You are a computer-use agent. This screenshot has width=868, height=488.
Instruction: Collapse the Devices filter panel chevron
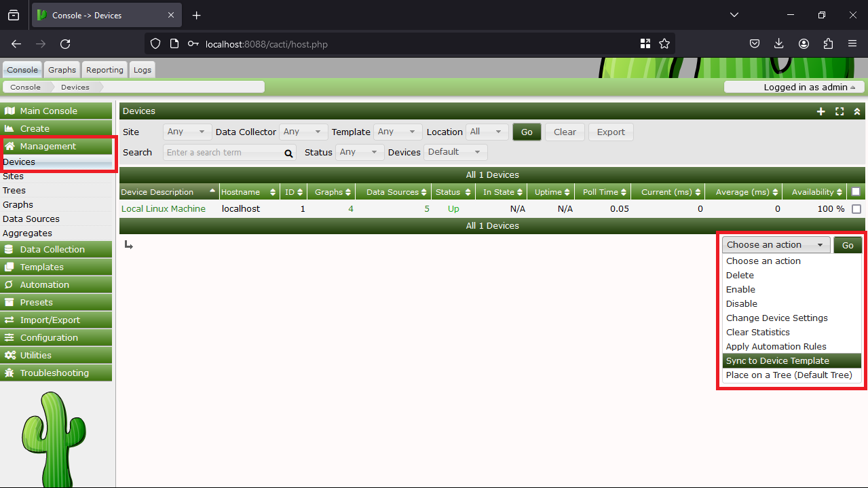[857, 111]
